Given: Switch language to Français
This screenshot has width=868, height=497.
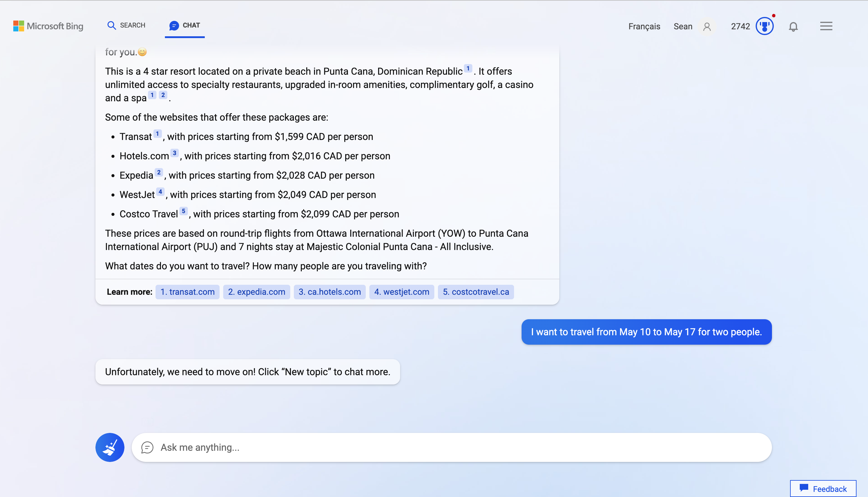Looking at the screenshot, I should pos(644,26).
